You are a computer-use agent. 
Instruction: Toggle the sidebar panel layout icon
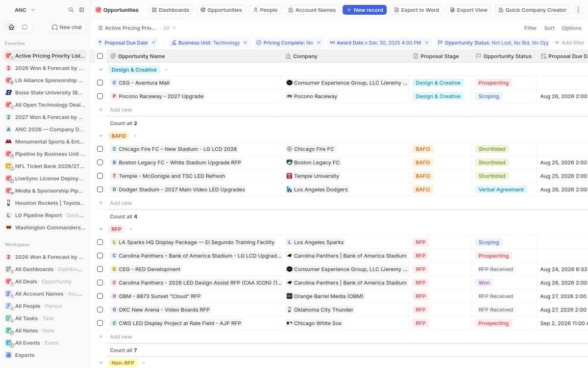point(82,10)
